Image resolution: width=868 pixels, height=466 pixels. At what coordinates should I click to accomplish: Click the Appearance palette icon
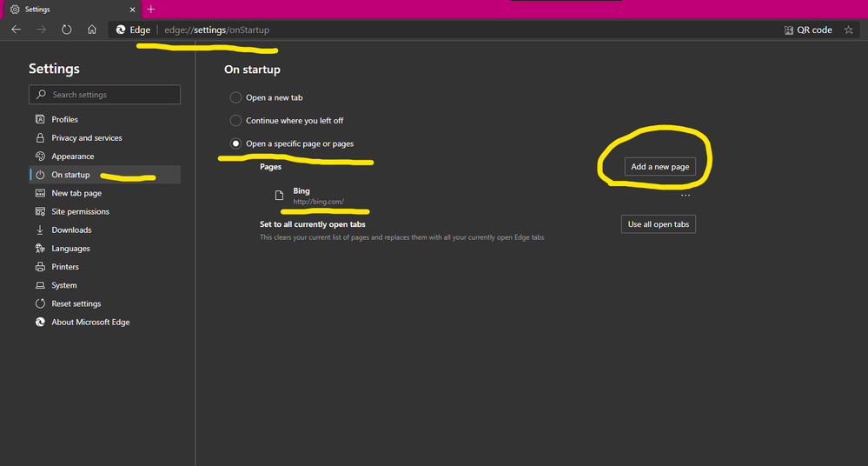click(40, 156)
